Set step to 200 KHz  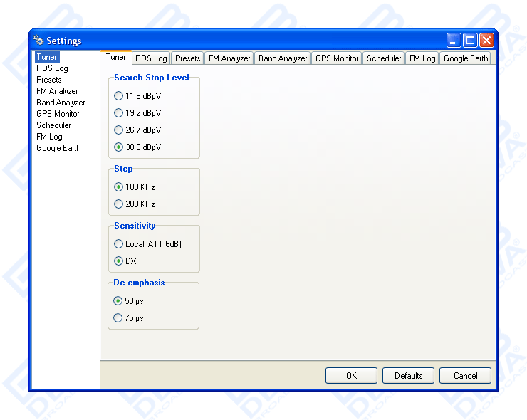coord(119,204)
